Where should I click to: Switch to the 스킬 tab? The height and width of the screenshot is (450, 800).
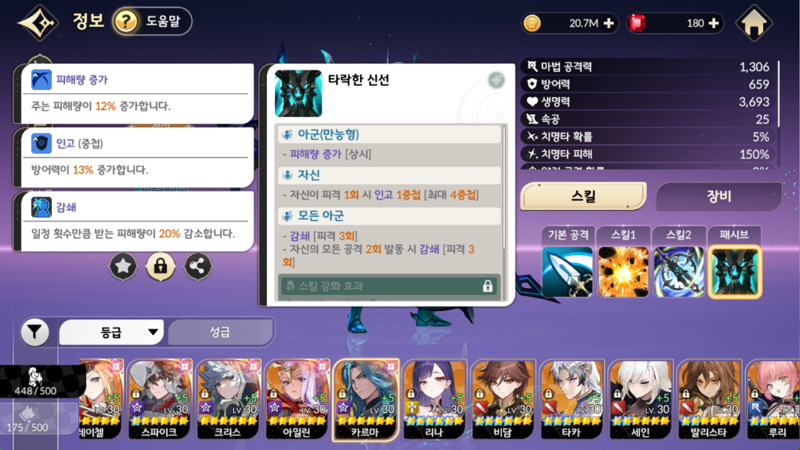click(583, 196)
